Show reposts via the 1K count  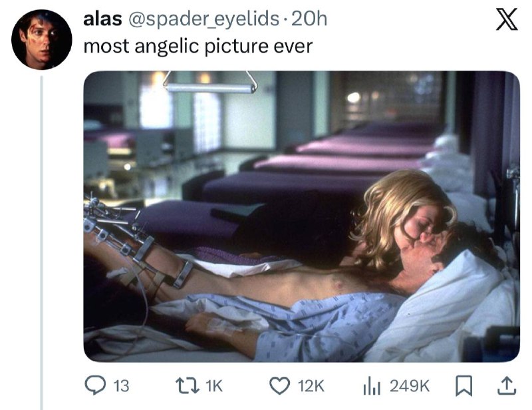click(x=214, y=386)
